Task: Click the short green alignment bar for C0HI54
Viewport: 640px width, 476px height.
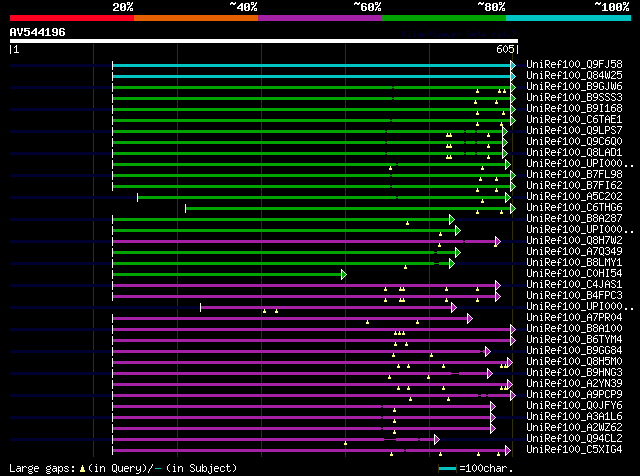Action: pyautogui.click(x=227, y=275)
